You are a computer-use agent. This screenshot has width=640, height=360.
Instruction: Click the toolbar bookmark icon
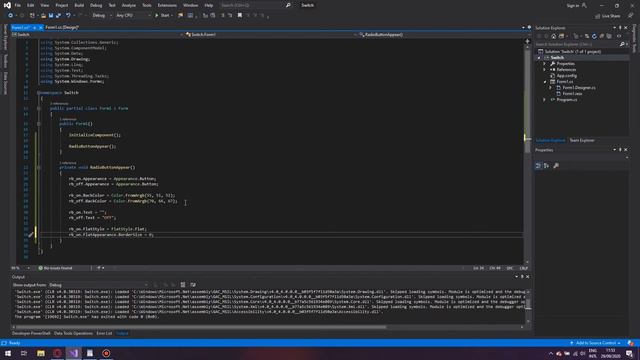(240, 16)
